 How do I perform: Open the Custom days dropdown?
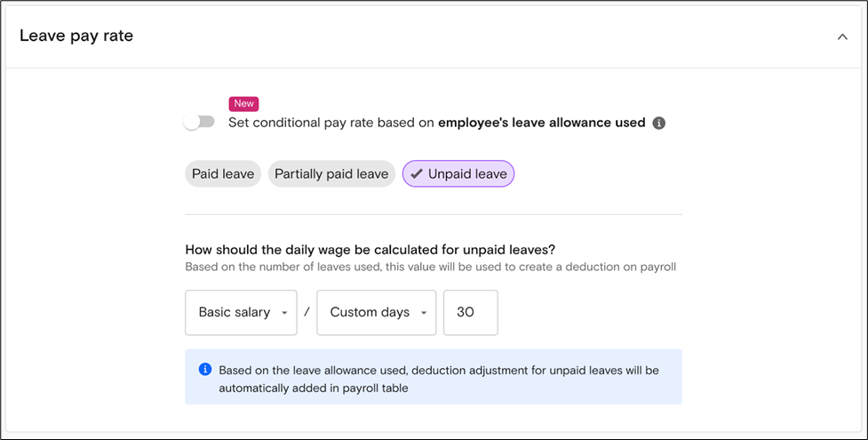click(377, 313)
